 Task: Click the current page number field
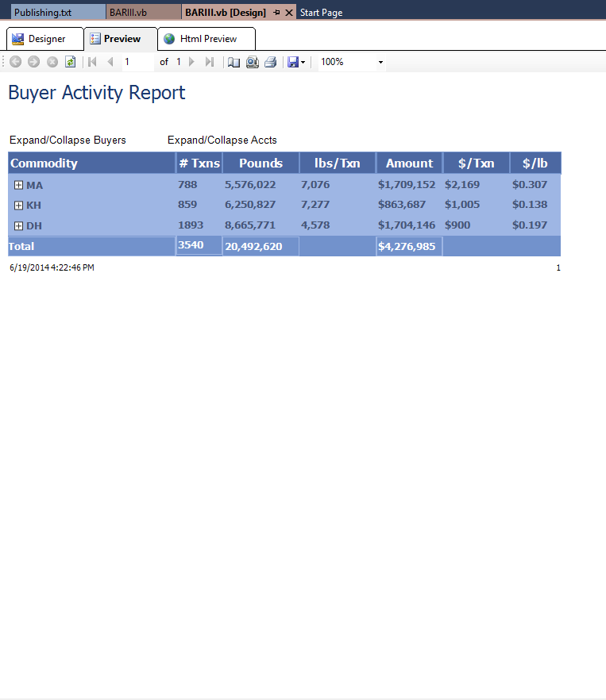tap(138, 62)
